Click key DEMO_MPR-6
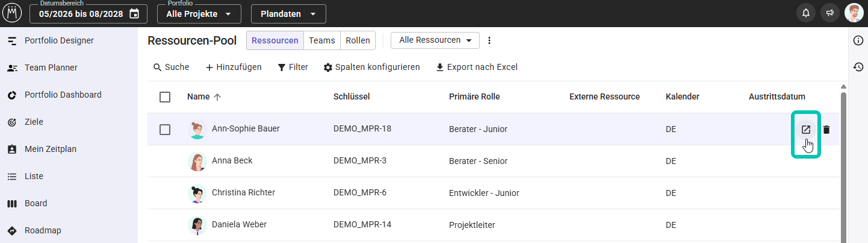868x243 pixels. click(360, 193)
